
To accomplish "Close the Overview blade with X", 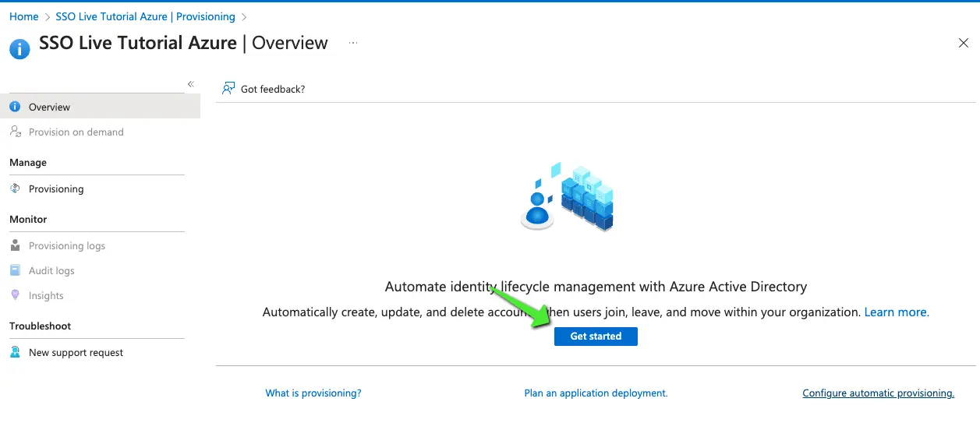I will (963, 44).
